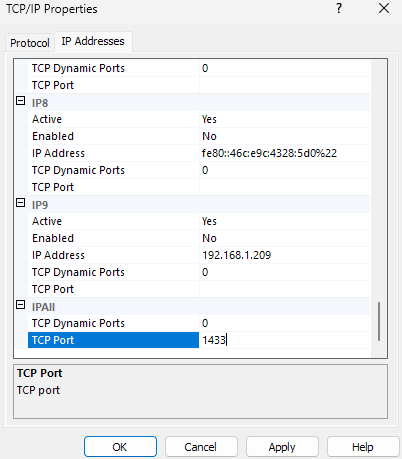This screenshot has width=402, height=459.
Task: Cancel the TCP/IP Properties dialog
Action: tap(201, 447)
